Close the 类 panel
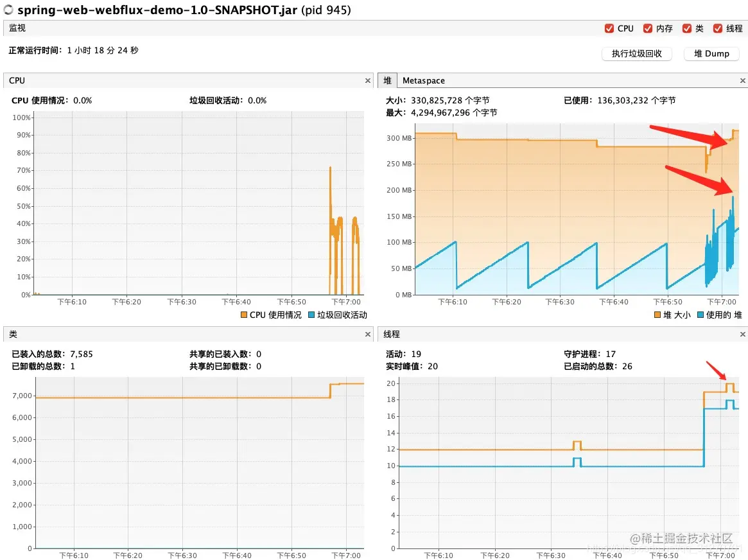 click(x=368, y=335)
